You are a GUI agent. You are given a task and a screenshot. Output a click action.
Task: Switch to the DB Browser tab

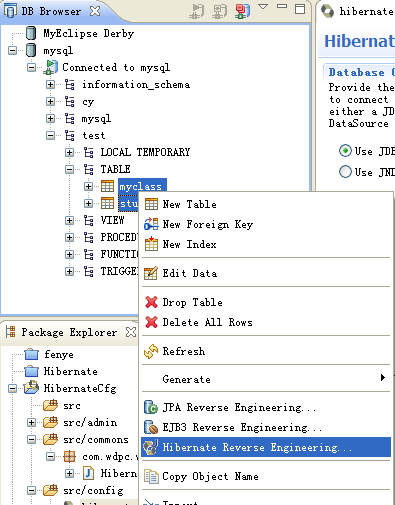(51, 11)
